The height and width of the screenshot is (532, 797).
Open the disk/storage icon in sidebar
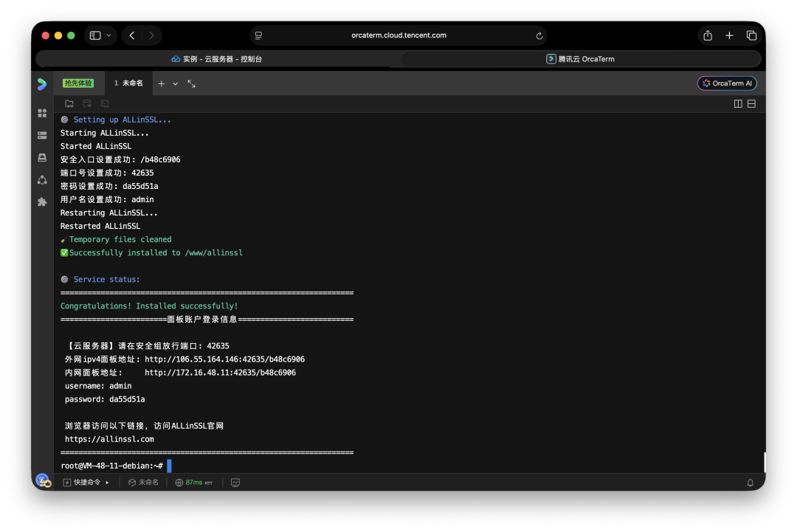coord(42,157)
